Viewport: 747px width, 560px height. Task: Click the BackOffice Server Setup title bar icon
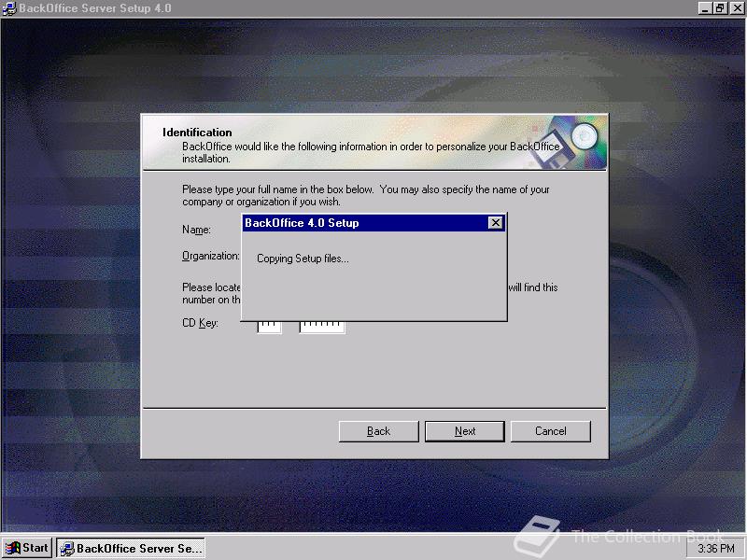pyautogui.click(x=9, y=8)
